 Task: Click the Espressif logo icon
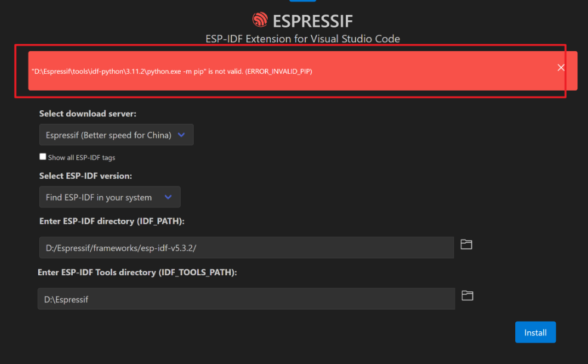pyautogui.click(x=260, y=20)
